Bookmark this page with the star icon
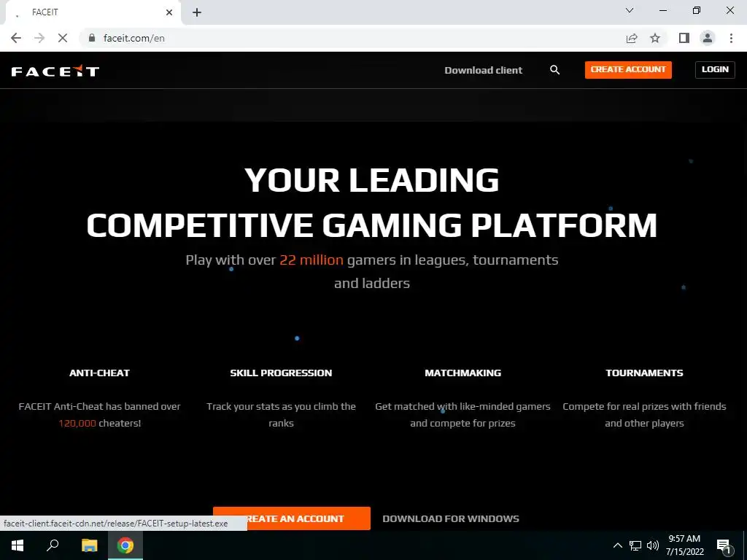Viewport: 747px width, 560px height. (655, 38)
